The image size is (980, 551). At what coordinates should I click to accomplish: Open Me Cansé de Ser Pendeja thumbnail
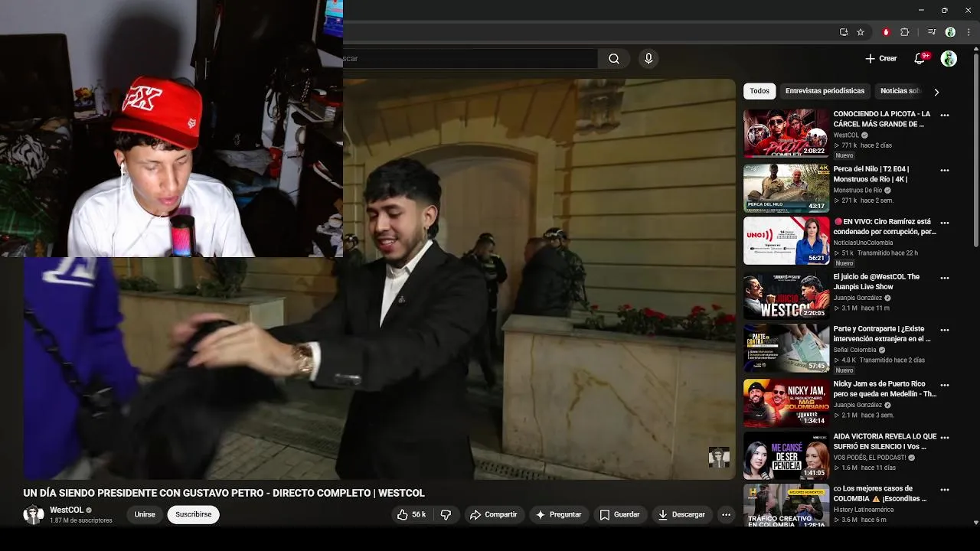point(786,455)
